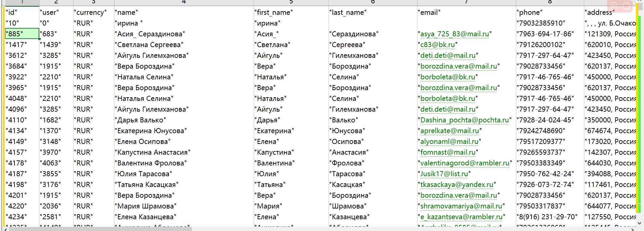644x231 pixels.
Task: Open borozdina.vera@mail.ru link in row 3684
Action: 459,66
